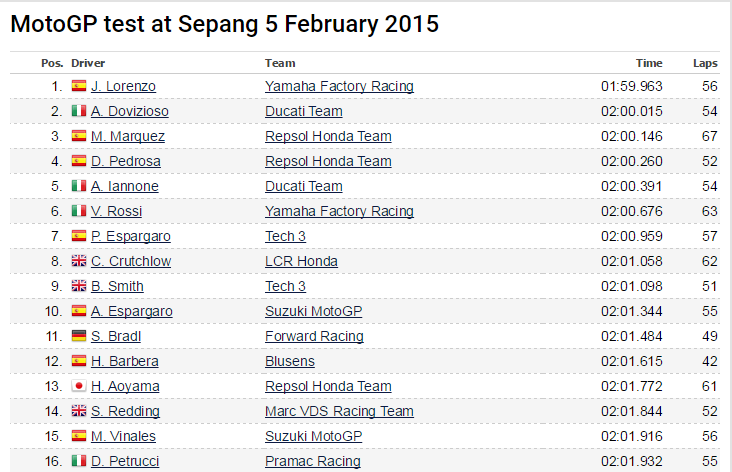Open the Marc VDS Racing Team link
This screenshot has height=472, width=732.
click(x=339, y=411)
